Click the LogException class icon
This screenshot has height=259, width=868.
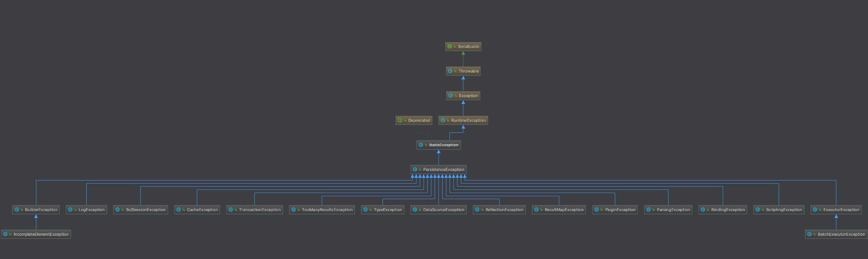[x=70, y=209]
